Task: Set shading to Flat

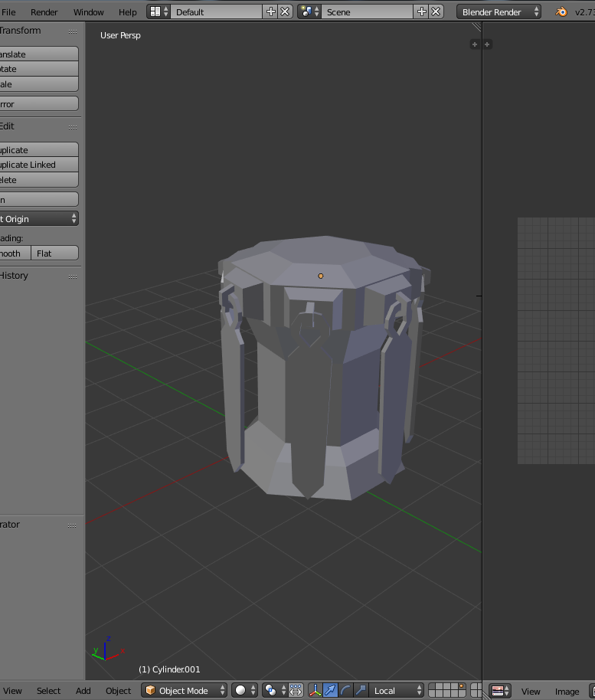Action: [x=55, y=254]
